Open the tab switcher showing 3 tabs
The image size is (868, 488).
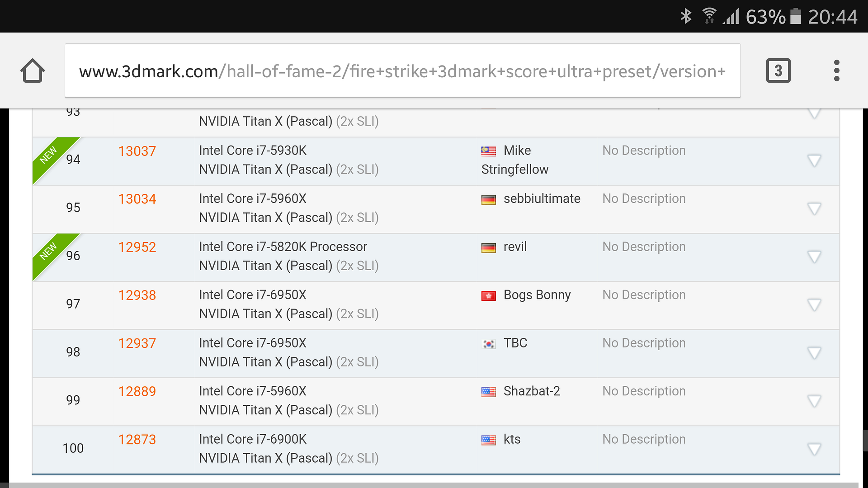pyautogui.click(x=778, y=71)
